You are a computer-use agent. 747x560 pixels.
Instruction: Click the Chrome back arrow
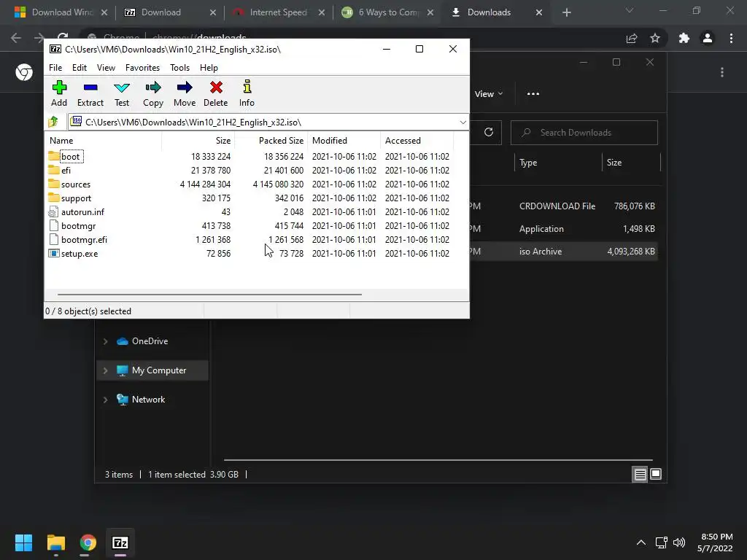point(16,38)
